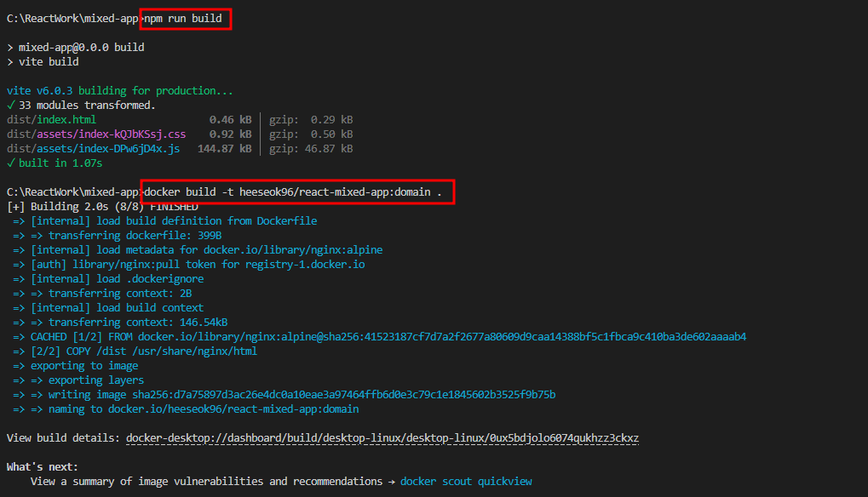Click the '0.46 kB' size value
868x497 pixels.
pyautogui.click(x=230, y=119)
